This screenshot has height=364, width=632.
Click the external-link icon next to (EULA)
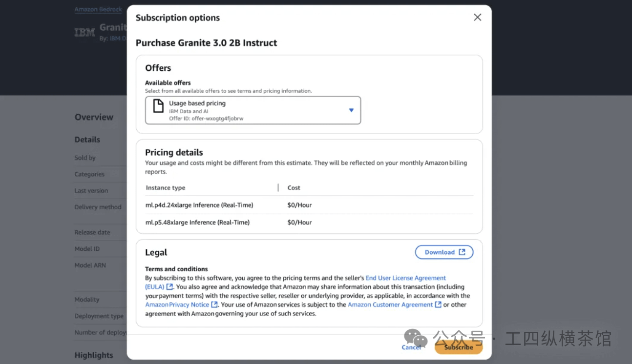coord(169,287)
